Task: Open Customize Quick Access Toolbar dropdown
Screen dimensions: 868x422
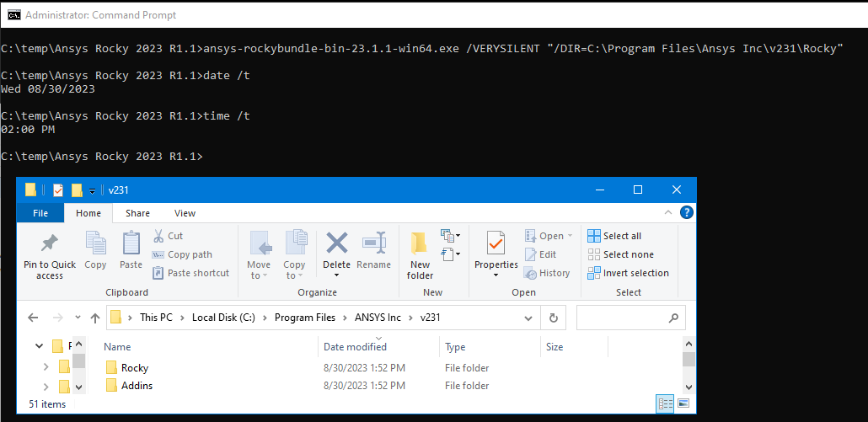Action: tap(93, 191)
